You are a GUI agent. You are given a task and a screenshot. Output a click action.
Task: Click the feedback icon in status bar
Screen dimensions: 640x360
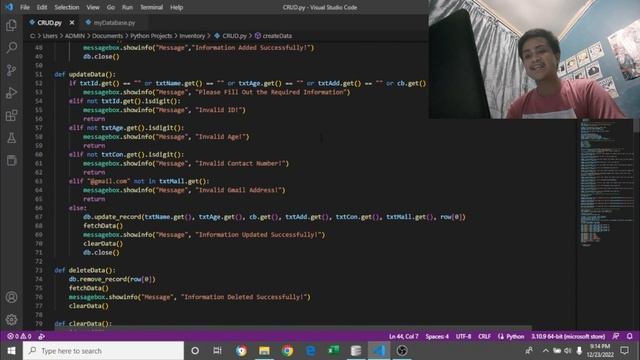point(616,336)
